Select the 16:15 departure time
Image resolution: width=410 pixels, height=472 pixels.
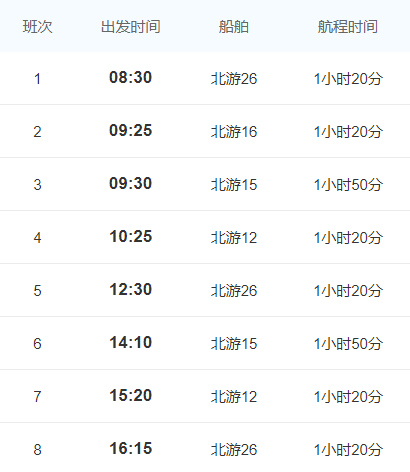click(x=131, y=448)
